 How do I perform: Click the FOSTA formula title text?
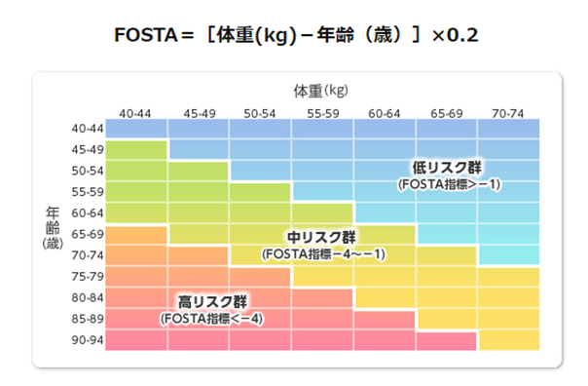[x=296, y=35]
